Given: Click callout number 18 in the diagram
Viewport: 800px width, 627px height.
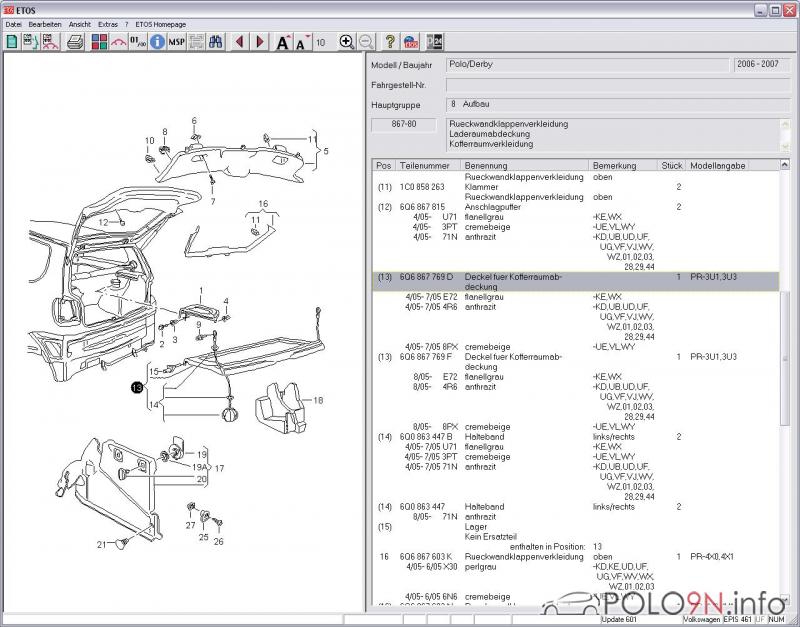Looking at the screenshot, I should click(x=318, y=400).
